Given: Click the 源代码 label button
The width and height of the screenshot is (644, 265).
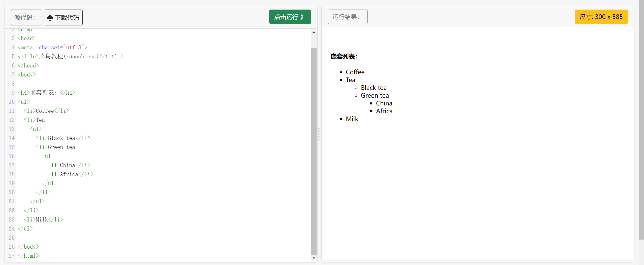Looking at the screenshot, I should (x=26, y=18).
